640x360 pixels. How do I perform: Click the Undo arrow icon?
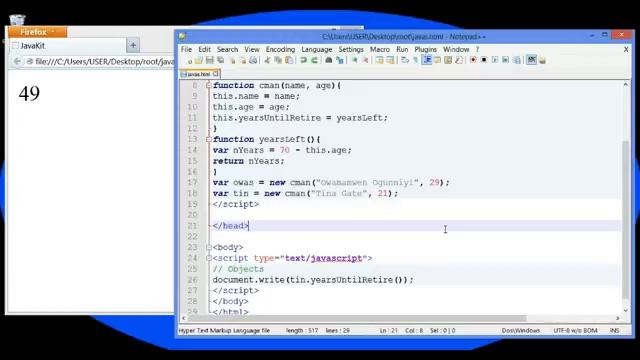point(303,60)
